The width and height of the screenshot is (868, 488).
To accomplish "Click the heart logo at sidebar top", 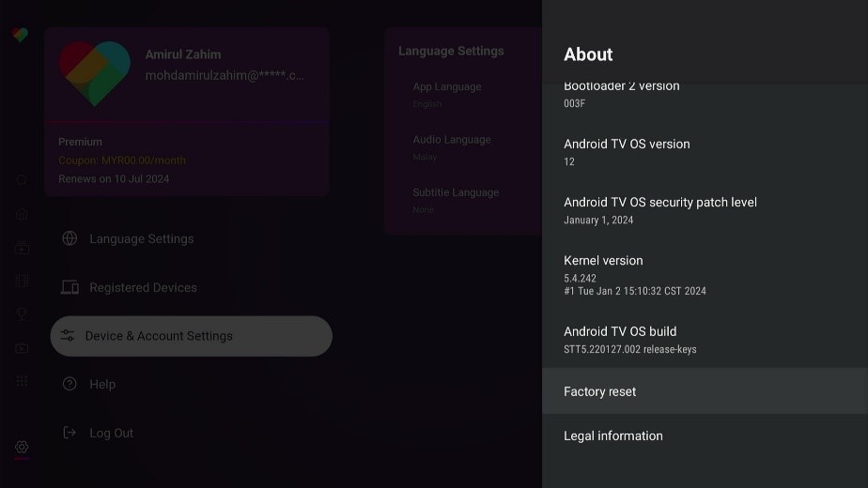I will coord(20,35).
